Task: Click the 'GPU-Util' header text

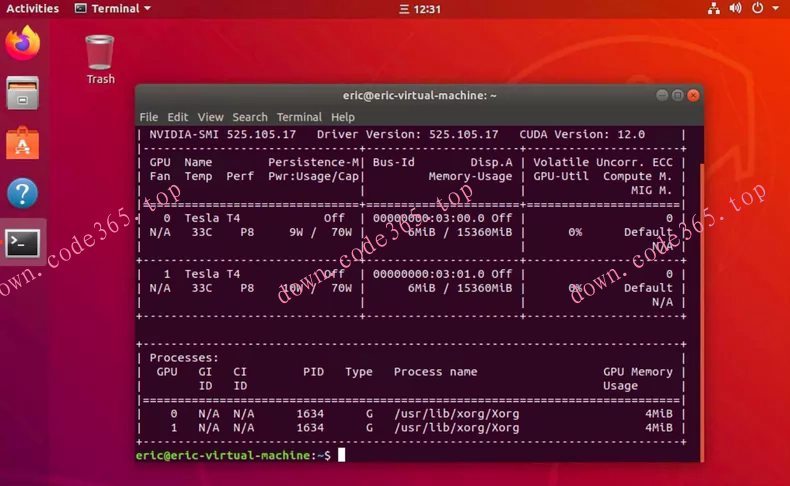Action: (x=561, y=176)
